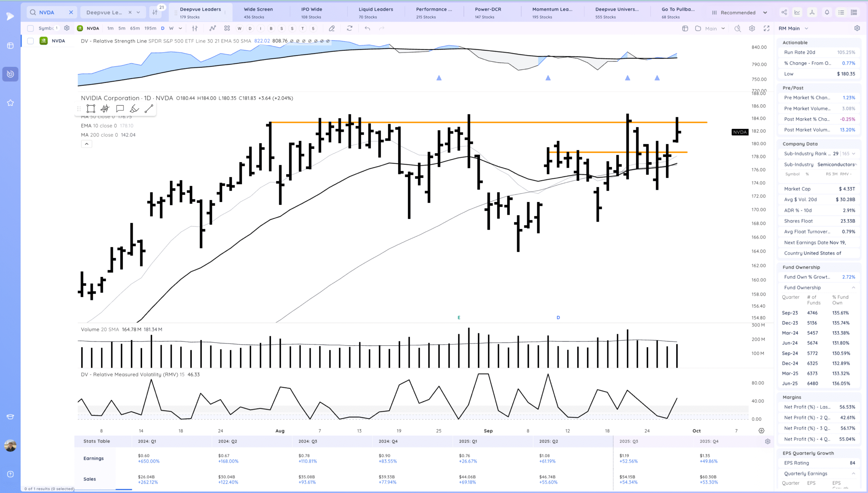Toggle the circled T preset button
This screenshot has width=868, height=493.
pyautogui.click(x=302, y=28)
